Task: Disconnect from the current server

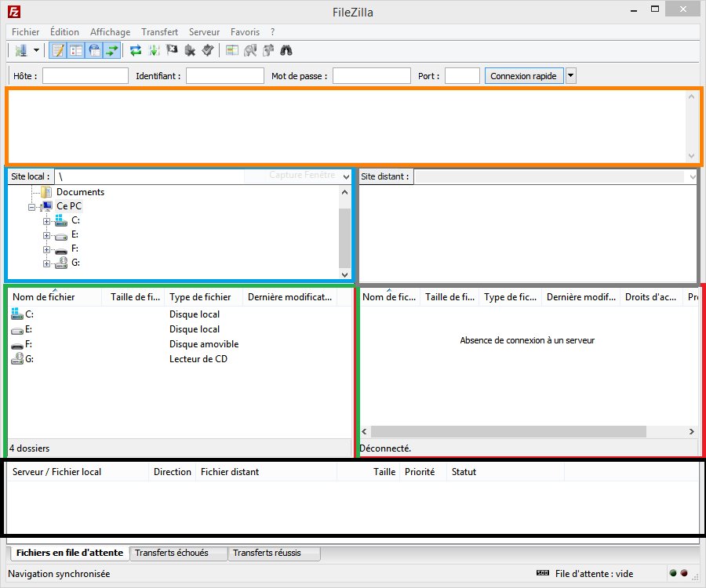Action: pos(190,50)
